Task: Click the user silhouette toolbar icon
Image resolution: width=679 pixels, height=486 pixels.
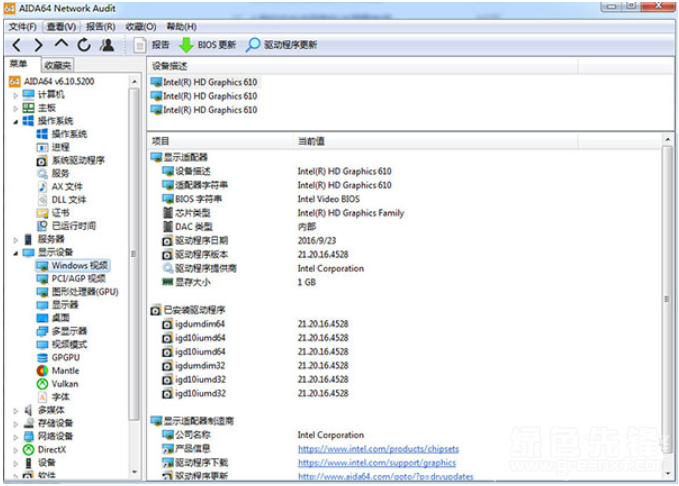Action: click(x=107, y=45)
